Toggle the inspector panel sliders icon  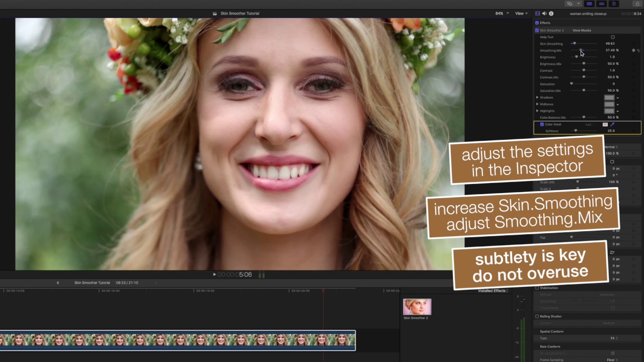(614, 4)
